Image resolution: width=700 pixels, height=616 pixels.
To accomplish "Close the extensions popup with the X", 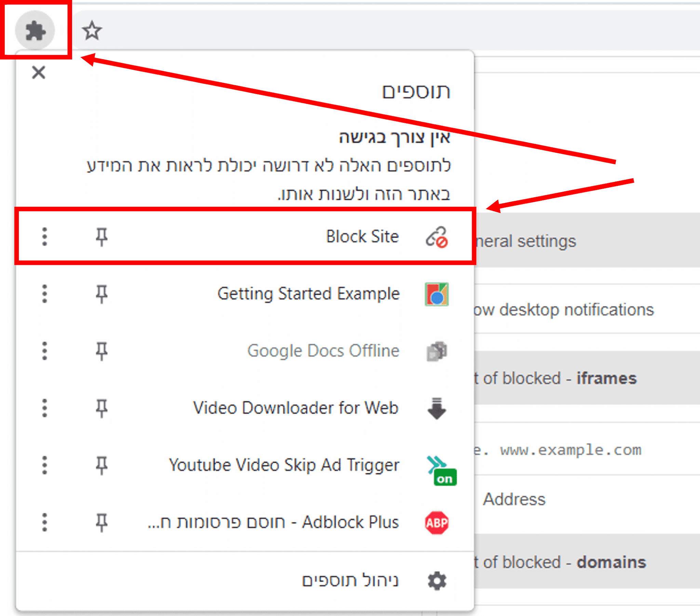I will [x=39, y=72].
